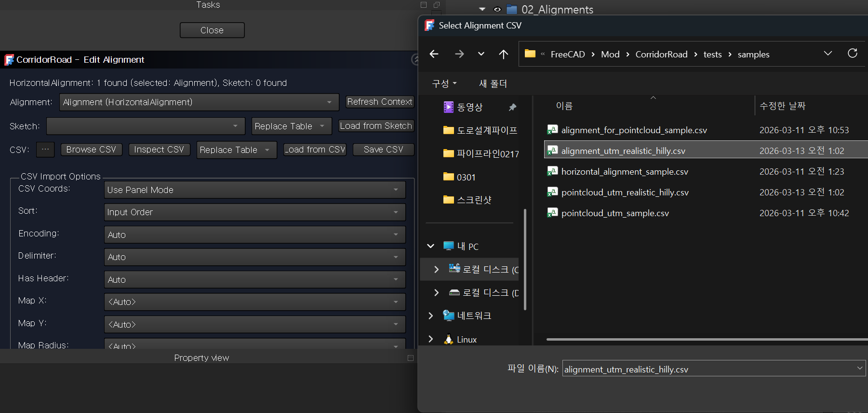Click Browse CSV button
The width and height of the screenshot is (868, 413).
click(91, 150)
